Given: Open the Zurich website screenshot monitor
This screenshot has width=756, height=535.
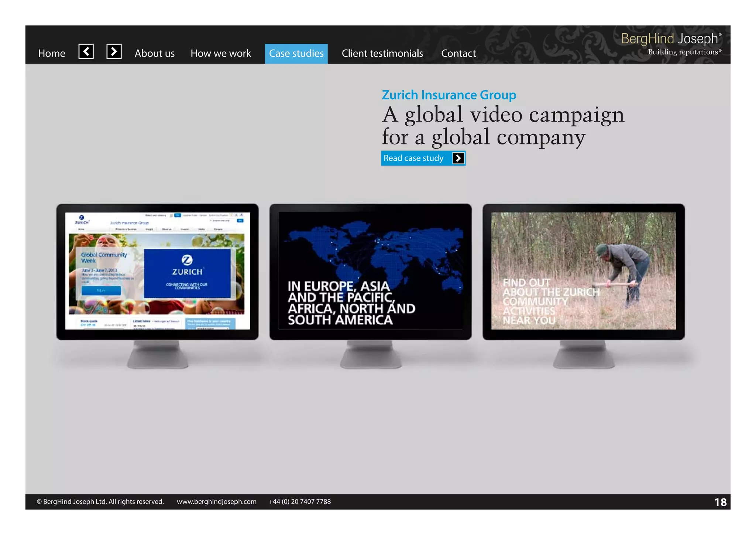Looking at the screenshot, I should click(x=158, y=272).
